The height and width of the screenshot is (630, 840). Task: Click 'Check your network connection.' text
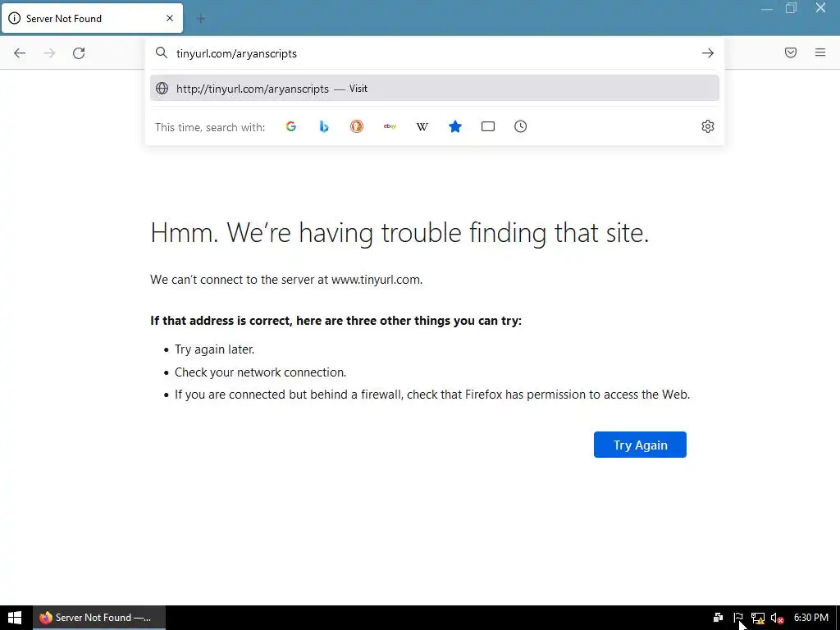(260, 372)
